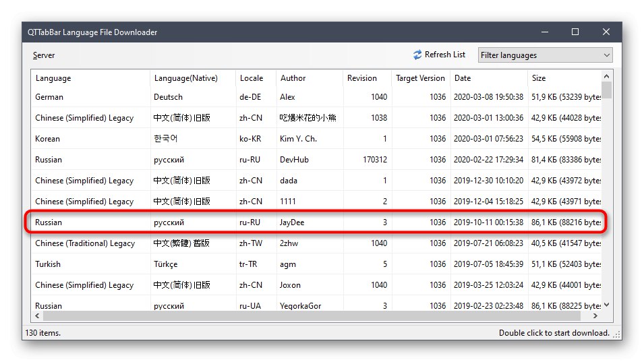This screenshot has width=644, height=362.
Task: Sort by the Date column header
Action: [489, 78]
